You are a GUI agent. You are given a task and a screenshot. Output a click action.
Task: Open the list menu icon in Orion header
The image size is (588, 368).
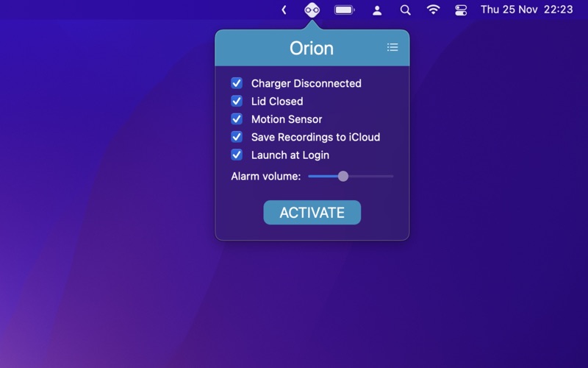pos(392,47)
